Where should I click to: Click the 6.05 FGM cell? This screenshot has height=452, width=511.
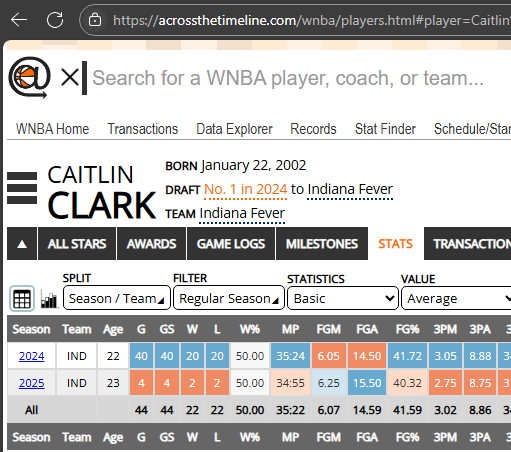pos(328,356)
